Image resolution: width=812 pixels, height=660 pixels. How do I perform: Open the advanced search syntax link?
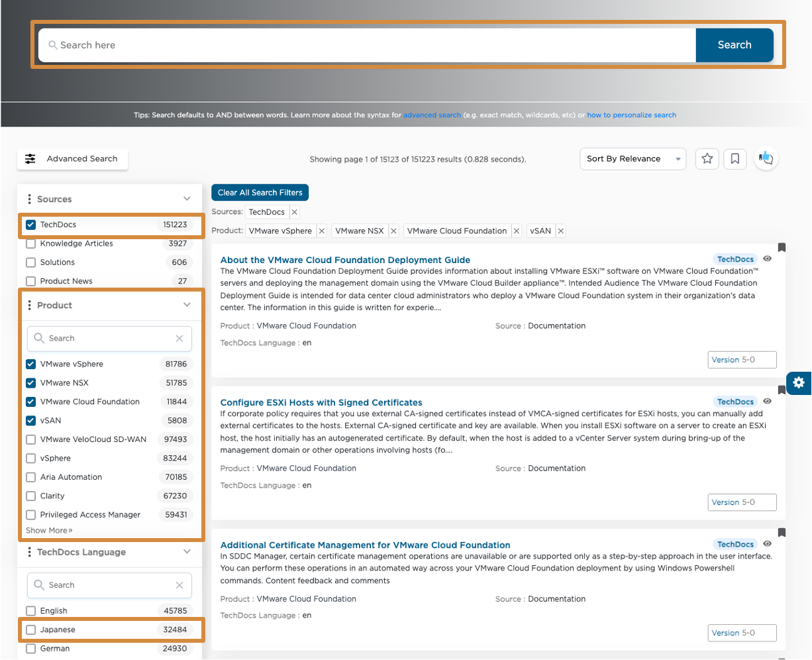tap(432, 115)
